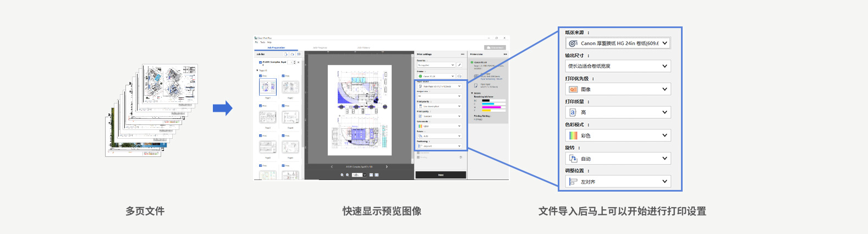Click the magenta ink level bar
Viewport: 868px width, 234px height.
click(493, 107)
